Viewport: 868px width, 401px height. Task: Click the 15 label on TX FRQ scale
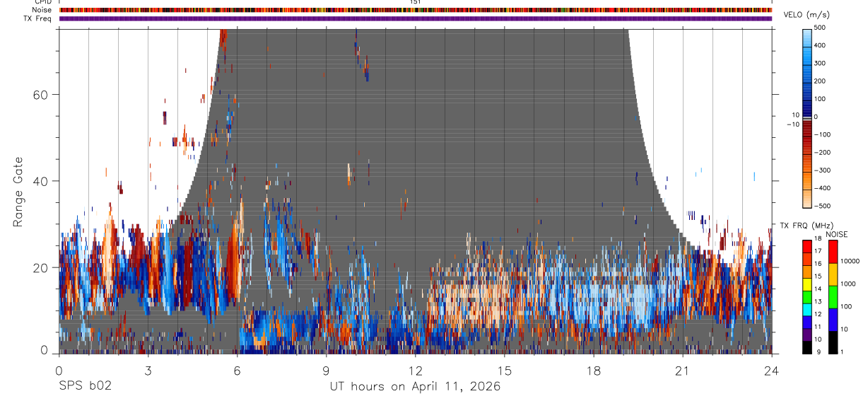tap(818, 277)
